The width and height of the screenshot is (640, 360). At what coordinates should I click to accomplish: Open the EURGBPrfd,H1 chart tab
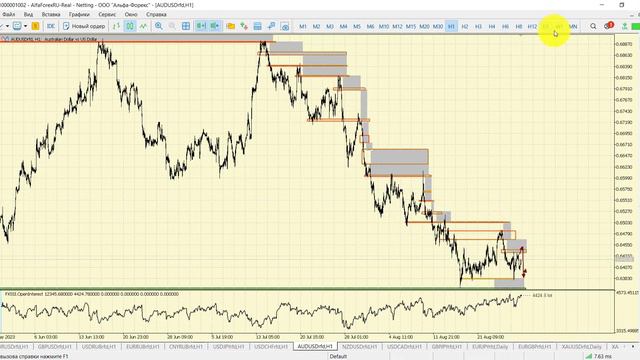[x=534, y=347]
